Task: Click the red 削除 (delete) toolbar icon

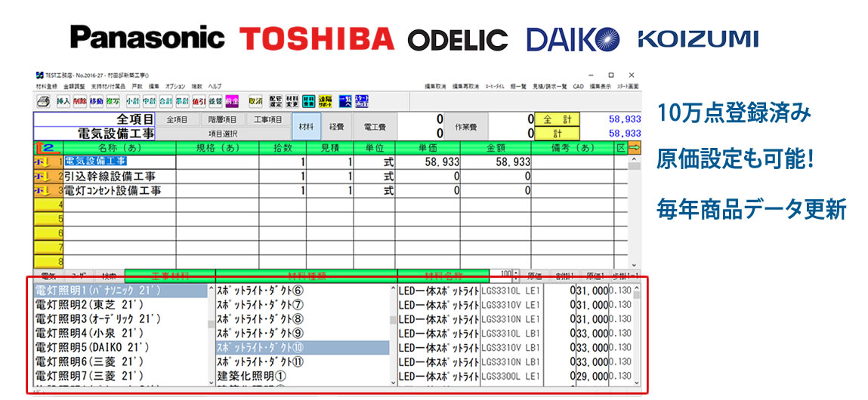Action: [x=80, y=101]
